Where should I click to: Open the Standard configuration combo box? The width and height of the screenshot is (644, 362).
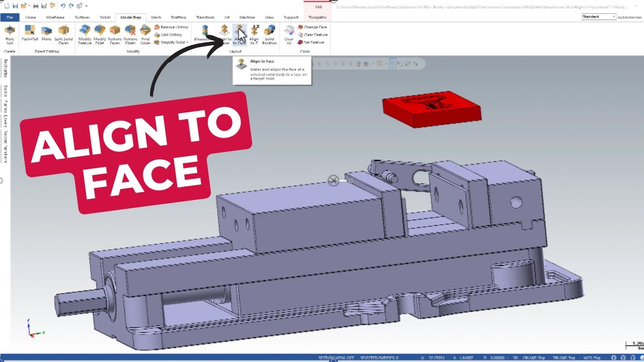[599, 17]
